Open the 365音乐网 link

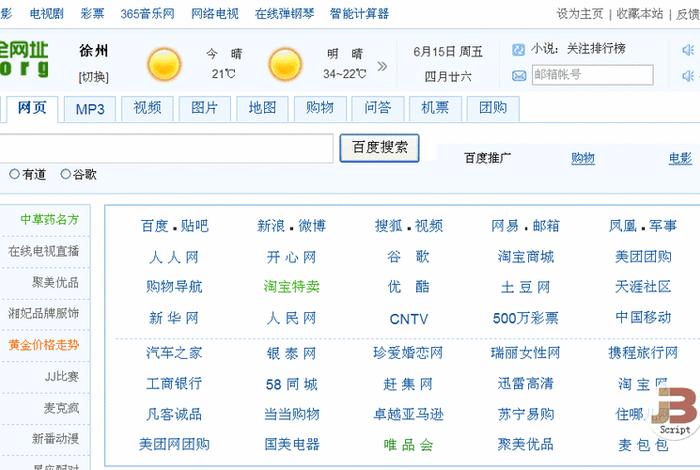coord(147,14)
